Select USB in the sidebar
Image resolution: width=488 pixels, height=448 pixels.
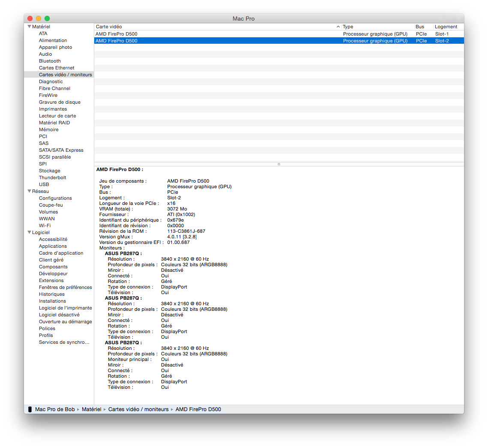(44, 184)
